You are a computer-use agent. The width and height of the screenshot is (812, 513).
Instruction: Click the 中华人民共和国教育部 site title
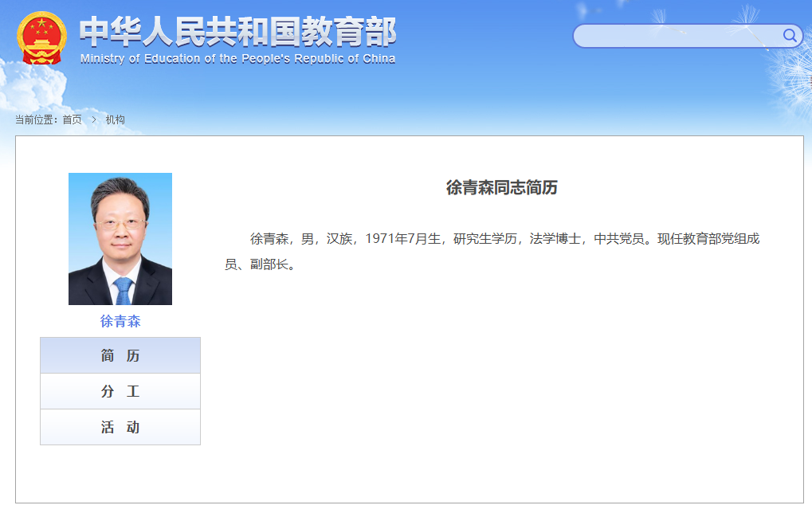237,32
